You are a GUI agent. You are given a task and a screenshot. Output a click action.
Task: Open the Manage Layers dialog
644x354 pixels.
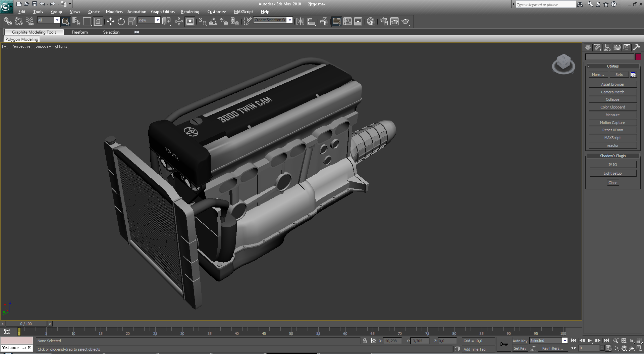pyautogui.click(x=324, y=21)
